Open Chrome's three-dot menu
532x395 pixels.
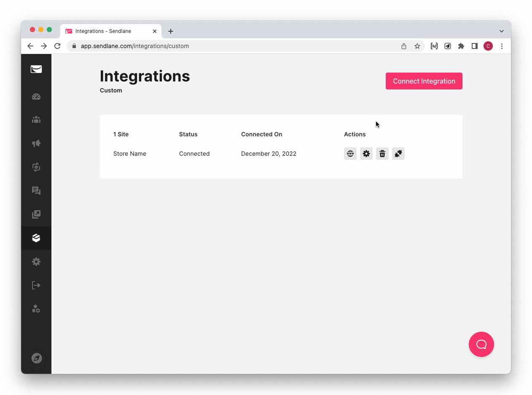(502, 46)
